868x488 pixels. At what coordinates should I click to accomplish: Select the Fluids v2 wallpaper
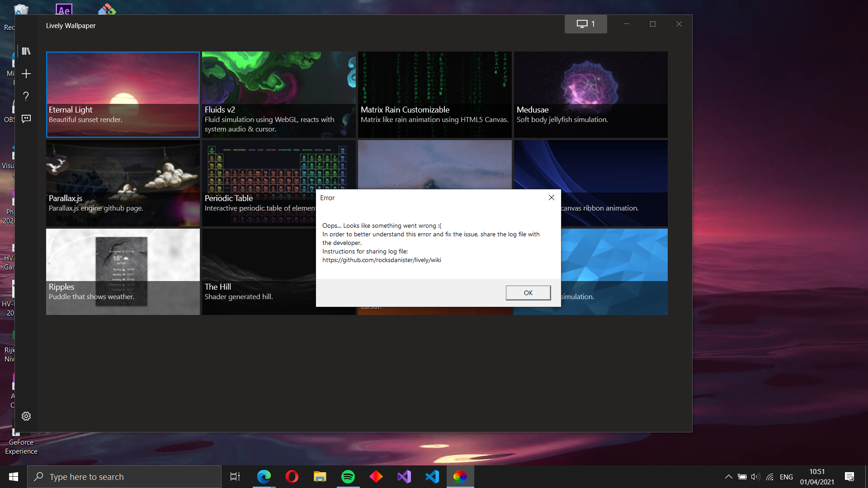[279, 94]
